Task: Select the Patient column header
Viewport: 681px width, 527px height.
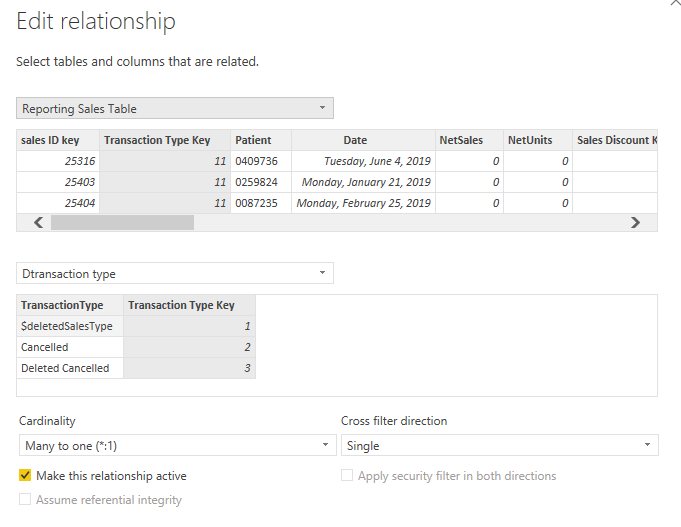Action: click(261, 140)
